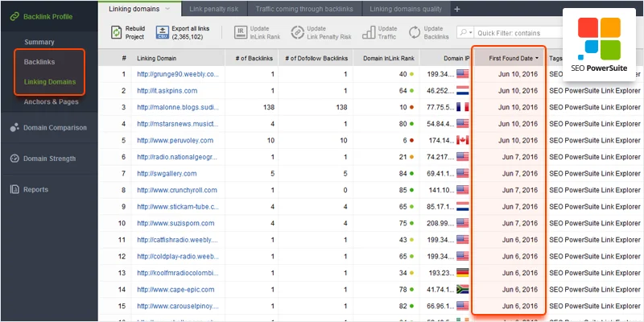Image resolution: width=644 pixels, height=322 pixels.
Task: Click the Update Backlinks icon
Action: 415,32
